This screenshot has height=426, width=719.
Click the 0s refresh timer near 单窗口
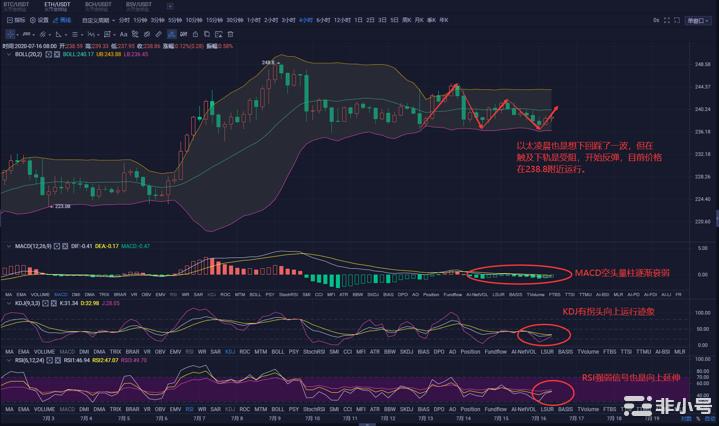click(x=656, y=20)
